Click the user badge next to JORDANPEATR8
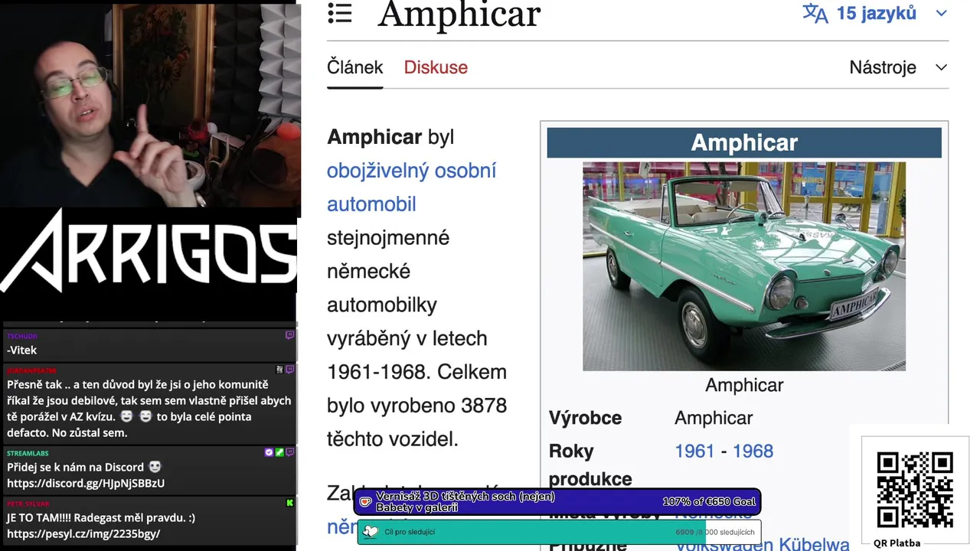The height and width of the screenshot is (551, 980). coord(279,370)
